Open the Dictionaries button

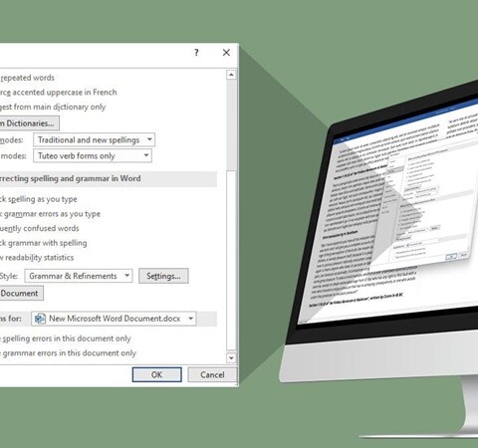29,123
